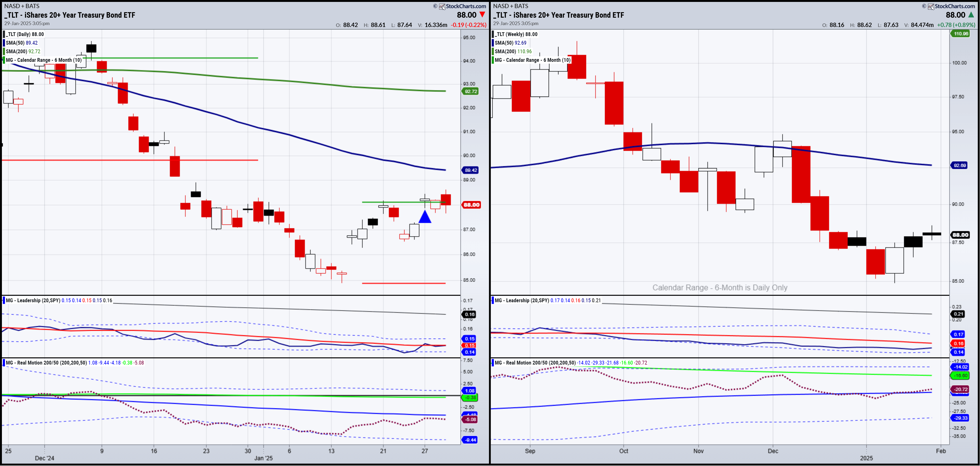Click the '13' date label on daily time axis

[331, 451]
